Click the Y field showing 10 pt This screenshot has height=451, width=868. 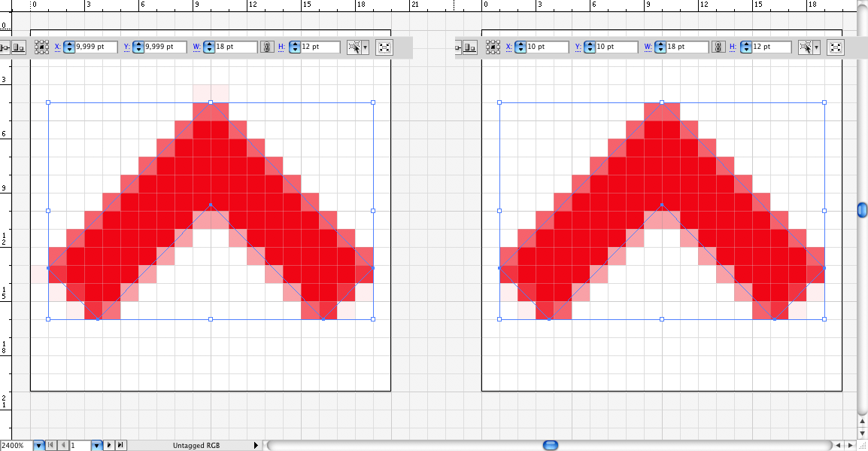point(616,47)
